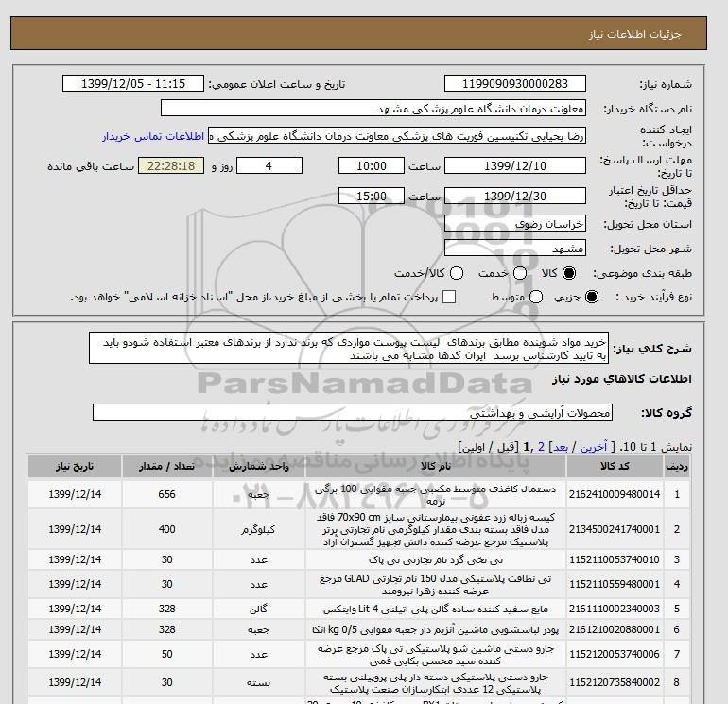Click item name جارو دستی ماشین شو پلاستیکی
The image size is (728, 704).
click(436, 654)
